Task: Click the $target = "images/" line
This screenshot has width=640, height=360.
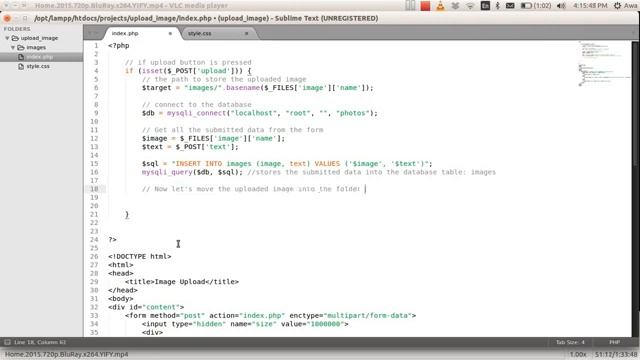Action: (x=258, y=88)
